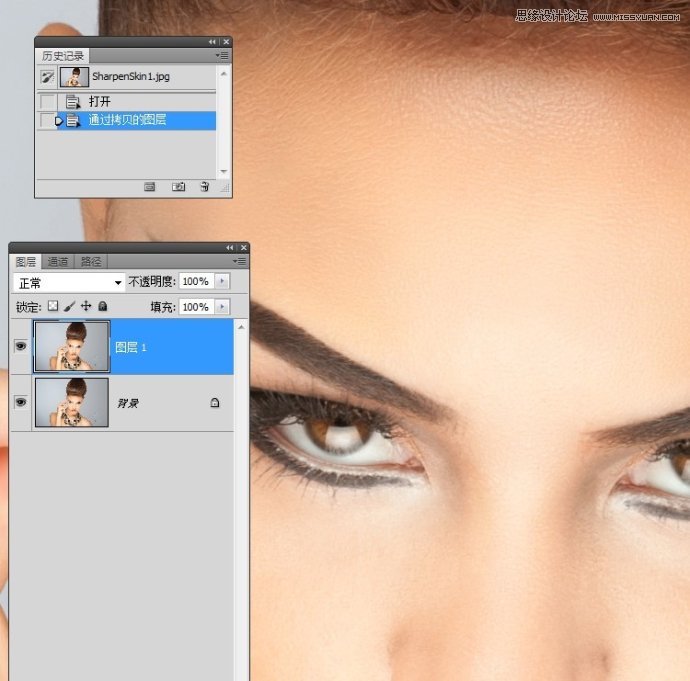Click the 打开 history state document icon
Image resolution: width=690 pixels, height=681 pixels.
pos(73,102)
